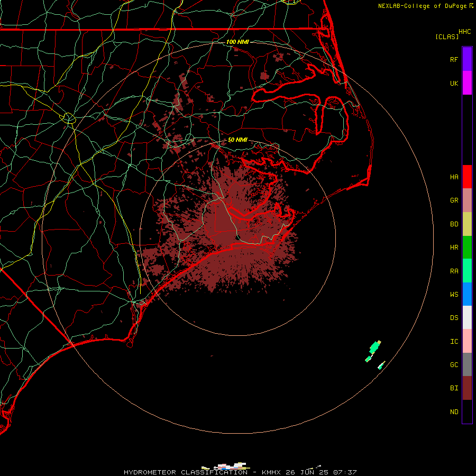
Task: Select the 'WS' legend label
Action: pos(454,295)
